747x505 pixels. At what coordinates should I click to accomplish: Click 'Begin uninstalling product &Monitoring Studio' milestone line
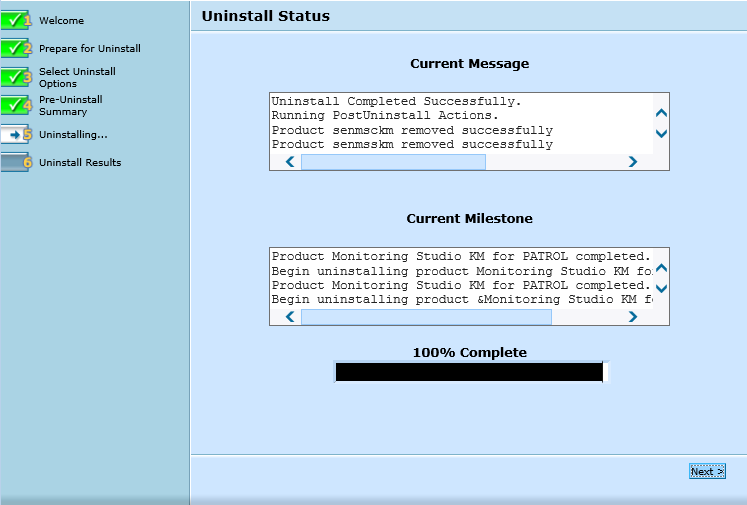coord(462,299)
